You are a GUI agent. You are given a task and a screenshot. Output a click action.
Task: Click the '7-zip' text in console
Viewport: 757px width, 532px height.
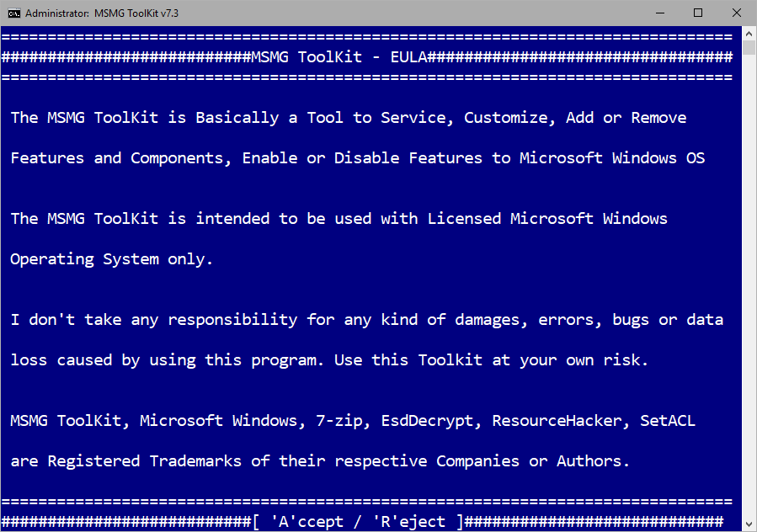[339, 421]
